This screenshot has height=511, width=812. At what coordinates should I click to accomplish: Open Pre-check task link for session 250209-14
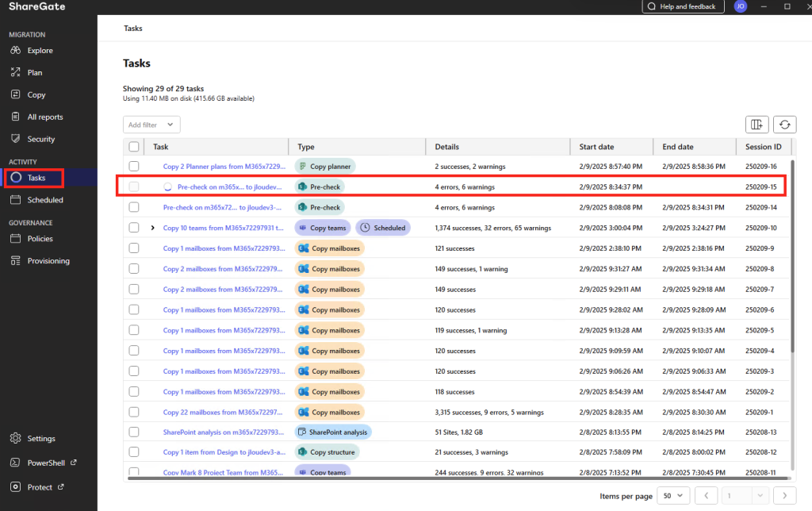point(222,207)
